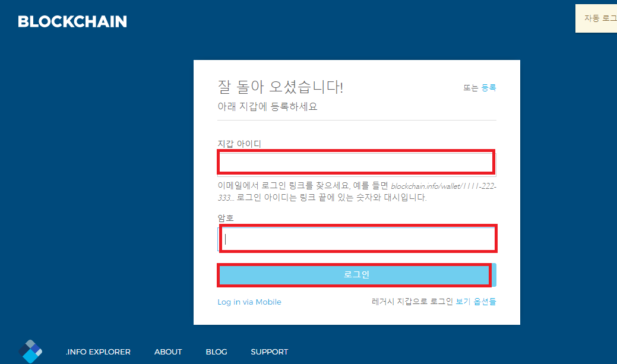Click the 자동 로그 notification banner
The height and width of the screenshot is (364, 617).
596,18
